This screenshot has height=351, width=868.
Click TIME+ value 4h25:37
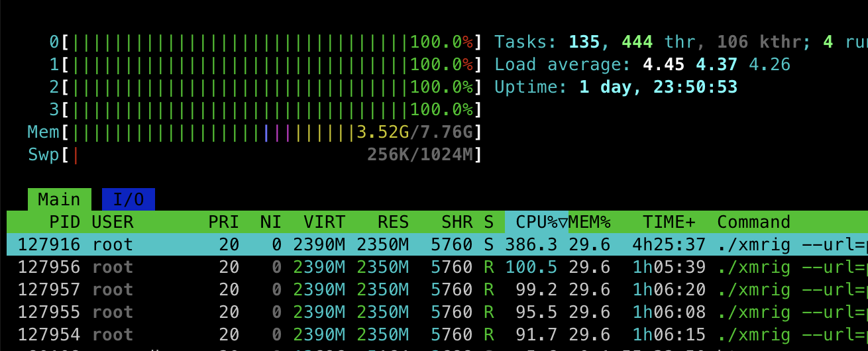[x=669, y=244]
